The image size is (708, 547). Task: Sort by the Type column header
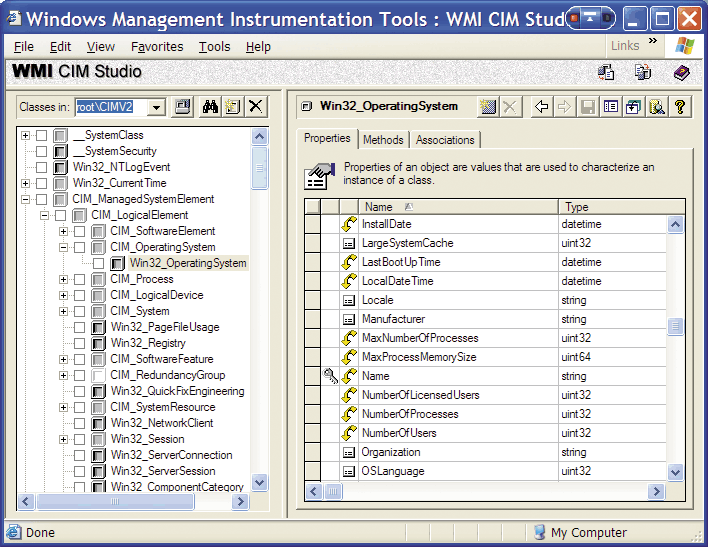621,207
